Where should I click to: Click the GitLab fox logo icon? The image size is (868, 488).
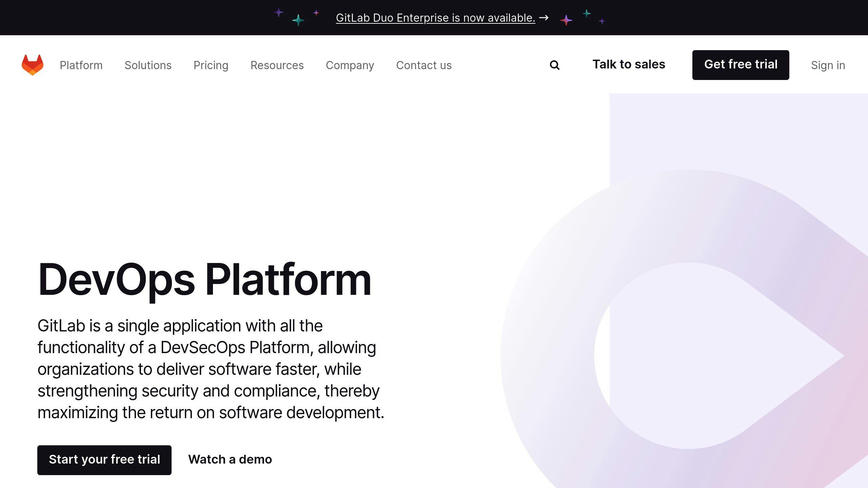[x=32, y=64]
